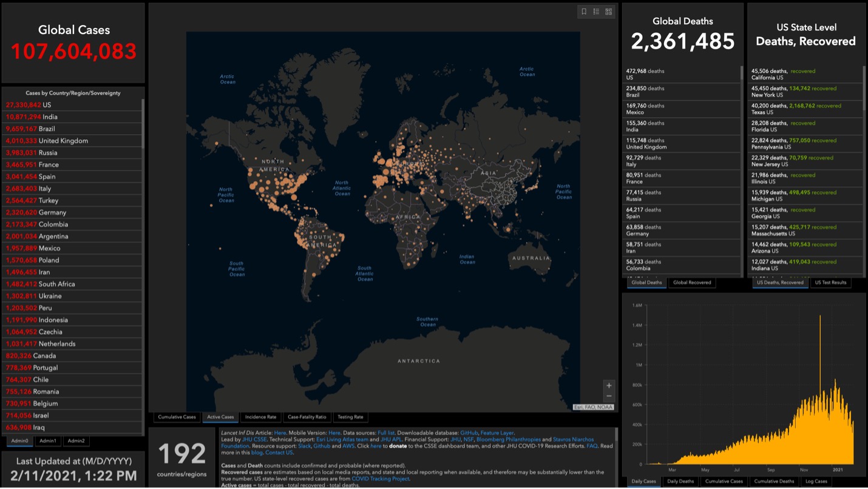Switch to the Admin1 tab
Viewport: 868px width, 489px height.
tap(47, 442)
